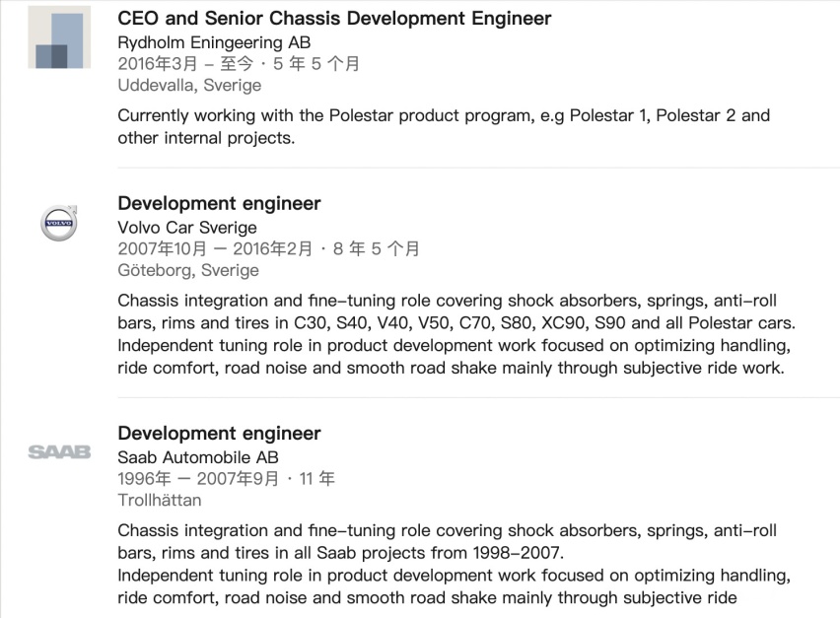Open the Saab Automobile AB company link
Viewport: 840px width, 618px height.
(198, 457)
